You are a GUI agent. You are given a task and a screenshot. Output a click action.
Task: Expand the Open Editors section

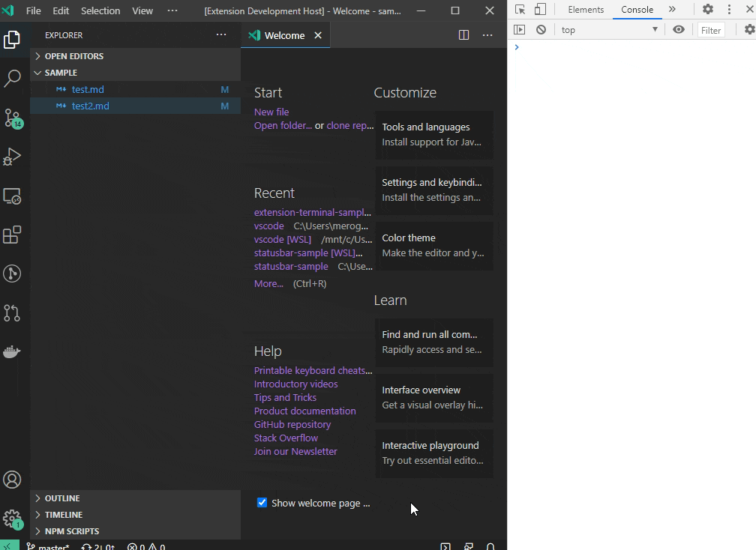coord(135,56)
